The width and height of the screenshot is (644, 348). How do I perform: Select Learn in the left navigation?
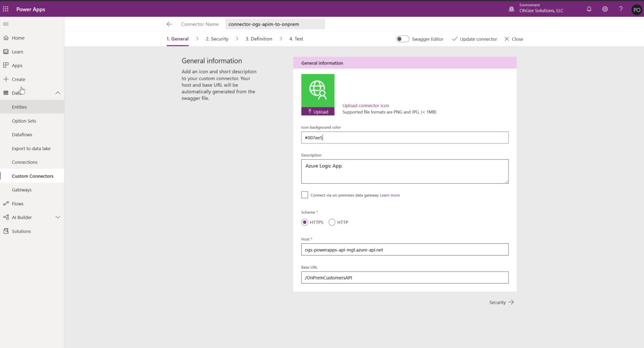(x=17, y=52)
